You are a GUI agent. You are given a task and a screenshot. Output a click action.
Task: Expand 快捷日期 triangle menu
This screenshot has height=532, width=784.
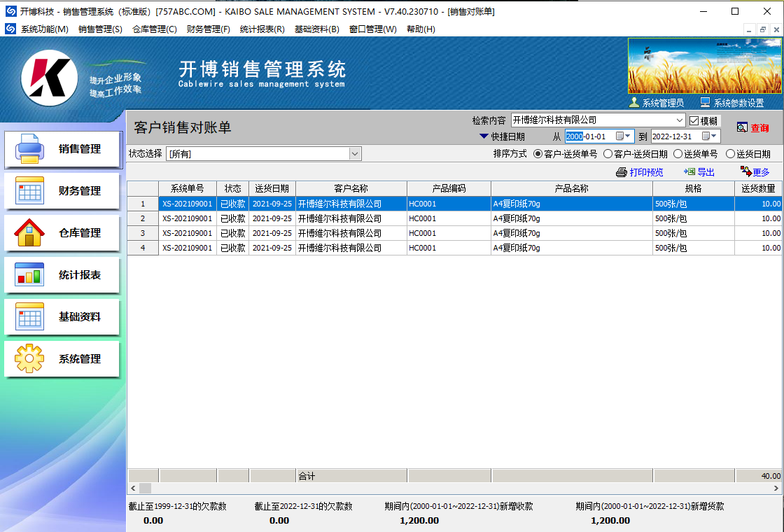coord(484,136)
